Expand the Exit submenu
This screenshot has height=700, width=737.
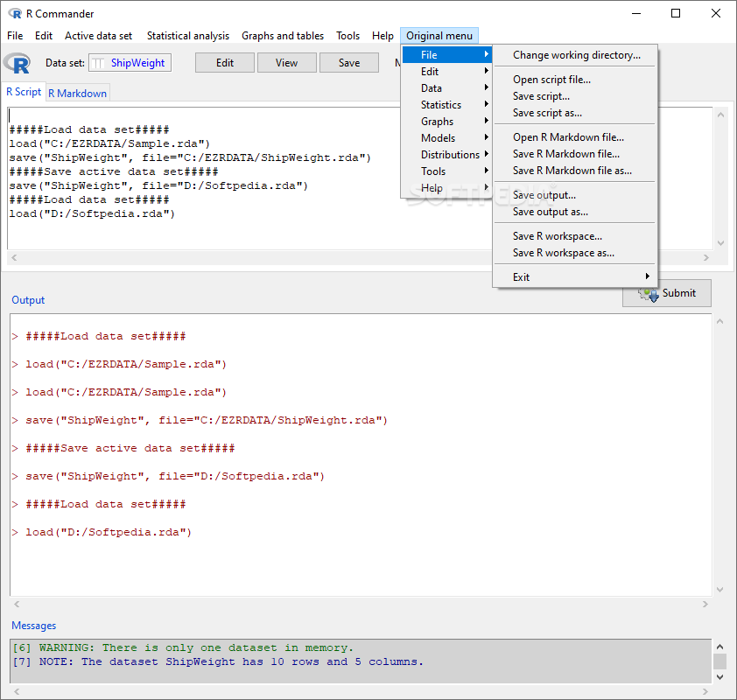[575, 277]
